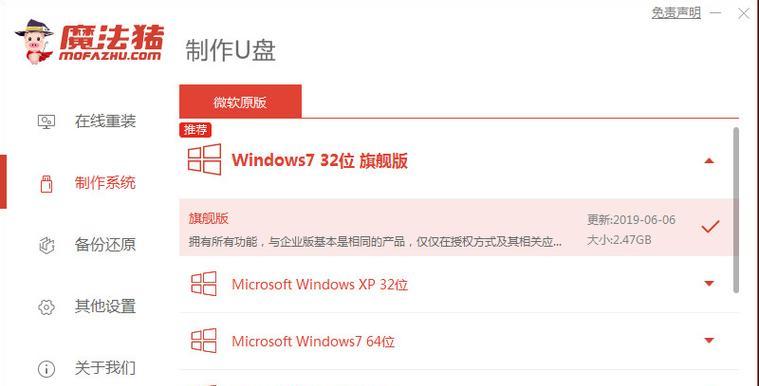The height and width of the screenshot is (386, 759).
Task: Click the Microsoft Windows XP 32位 title text
Action: tap(319, 284)
